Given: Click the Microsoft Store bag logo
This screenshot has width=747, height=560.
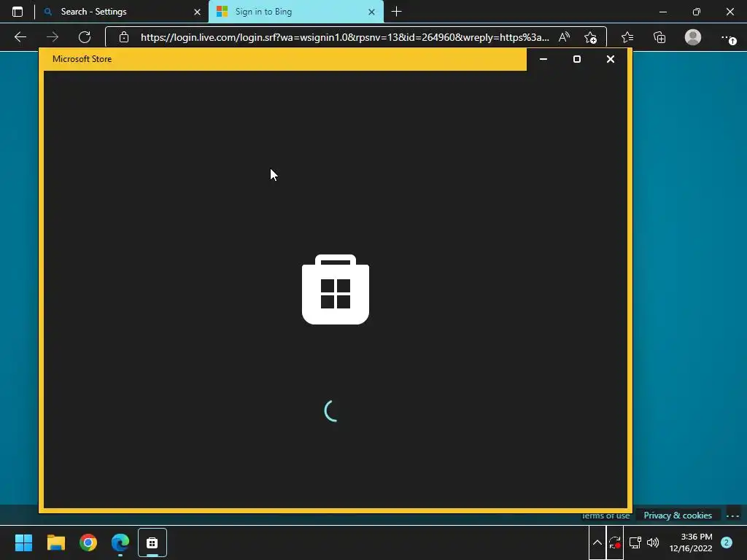Looking at the screenshot, I should (336, 289).
